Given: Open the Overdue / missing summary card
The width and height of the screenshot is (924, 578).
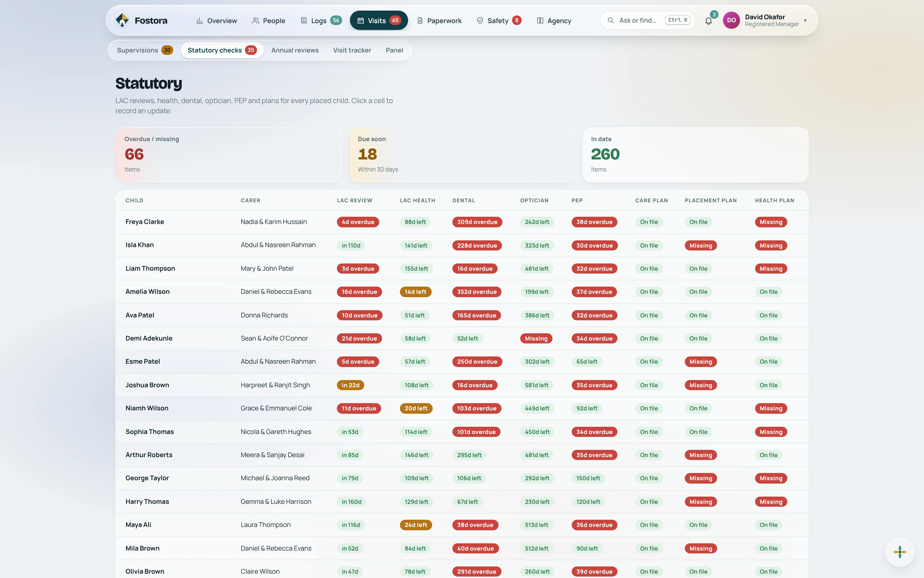Looking at the screenshot, I should coord(229,155).
